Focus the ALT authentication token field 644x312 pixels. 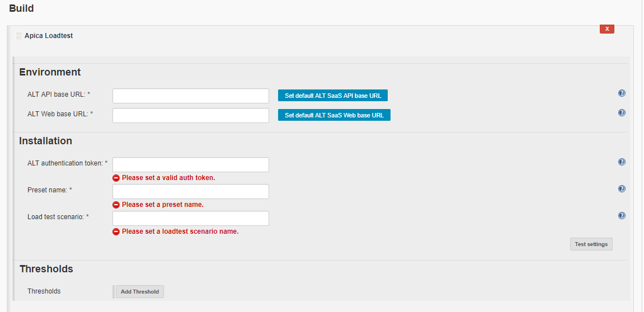(191, 164)
